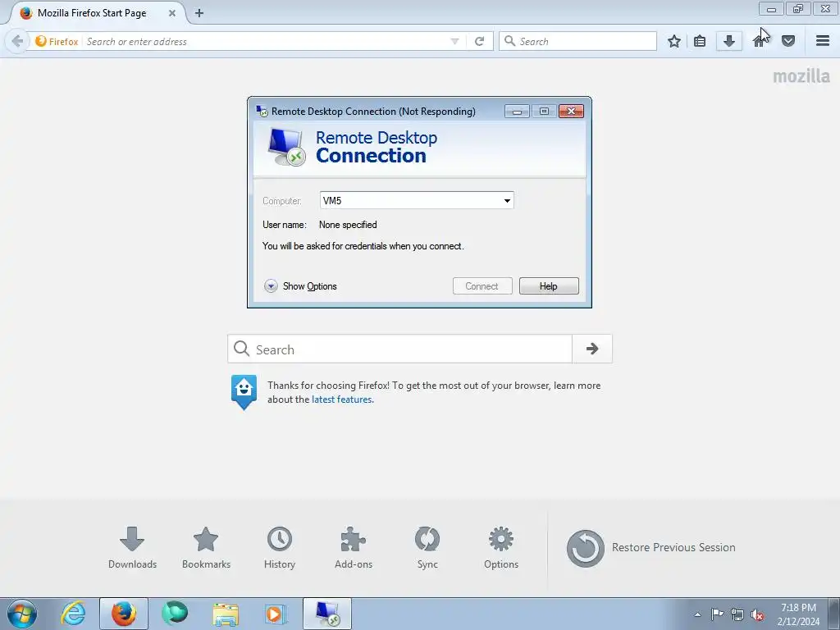Go to the Firefox home page icon
The width and height of the screenshot is (840, 630).
(759, 41)
